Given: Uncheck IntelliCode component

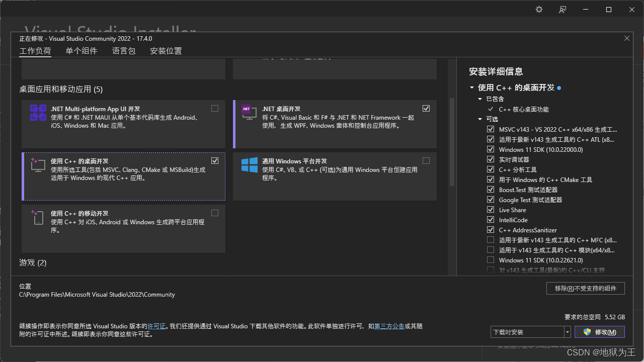Looking at the screenshot, I should 491,220.
